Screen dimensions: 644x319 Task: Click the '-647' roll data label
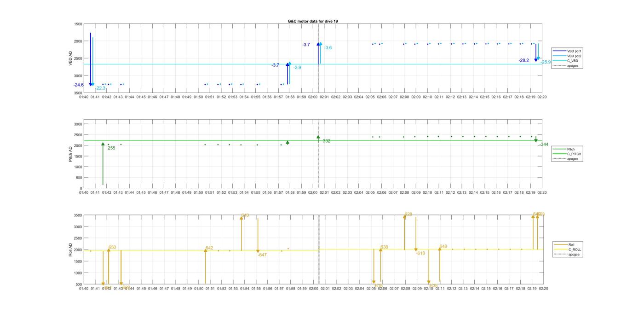pos(262,255)
